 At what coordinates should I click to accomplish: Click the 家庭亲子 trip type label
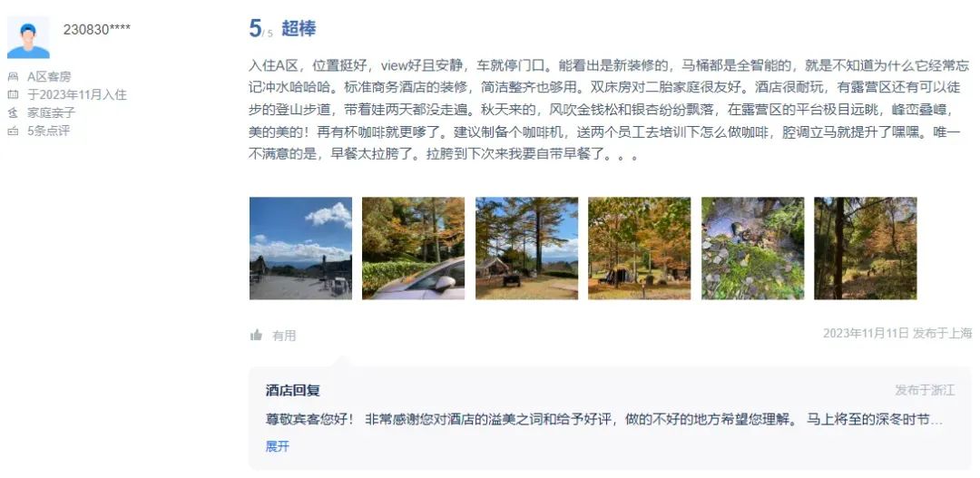point(51,113)
